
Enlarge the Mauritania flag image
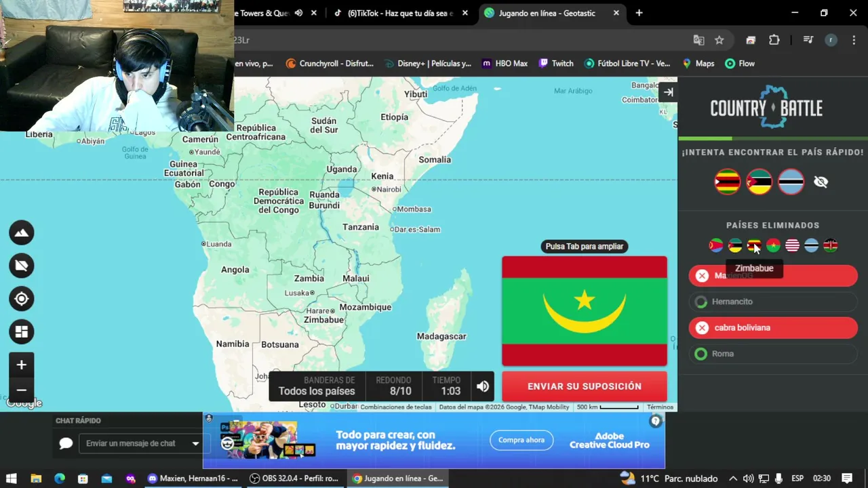point(585,311)
